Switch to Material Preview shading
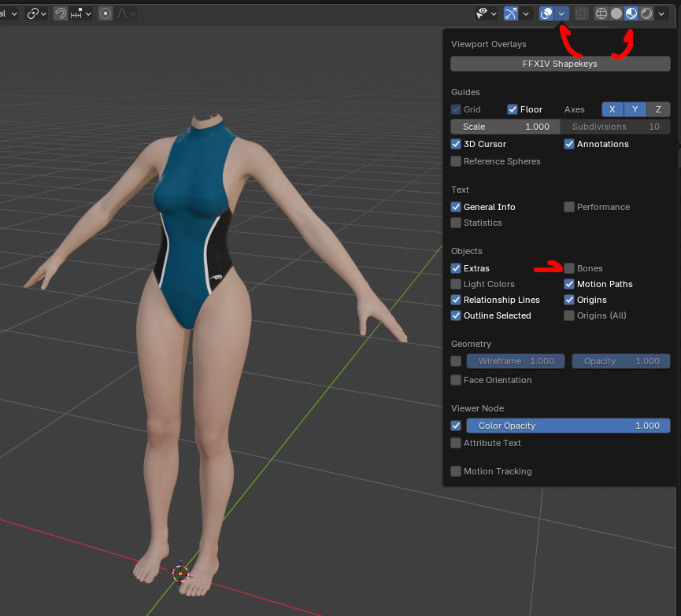The width and height of the screenshot is (681, 616). click(631, 14)
